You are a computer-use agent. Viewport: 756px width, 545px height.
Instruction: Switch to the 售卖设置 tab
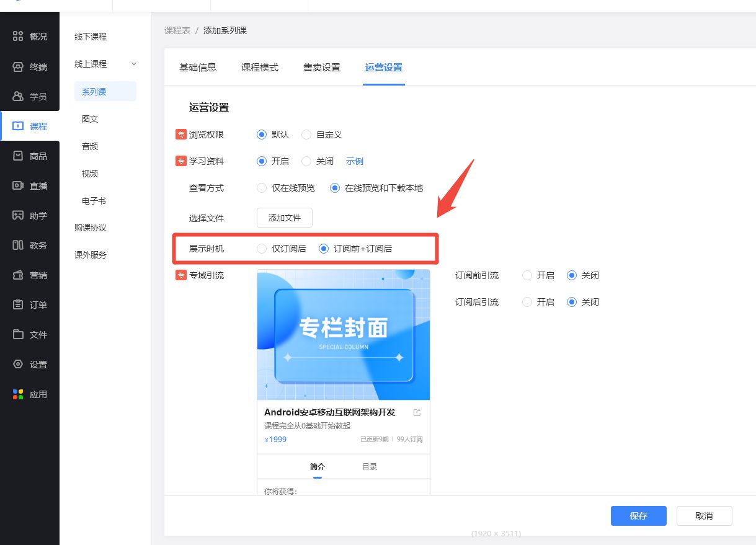(x=321, y=68)
